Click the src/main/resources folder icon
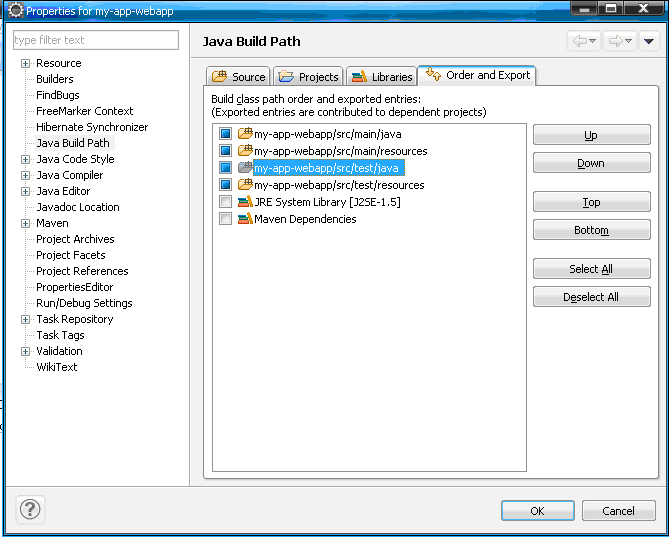 tap(245, 151)
